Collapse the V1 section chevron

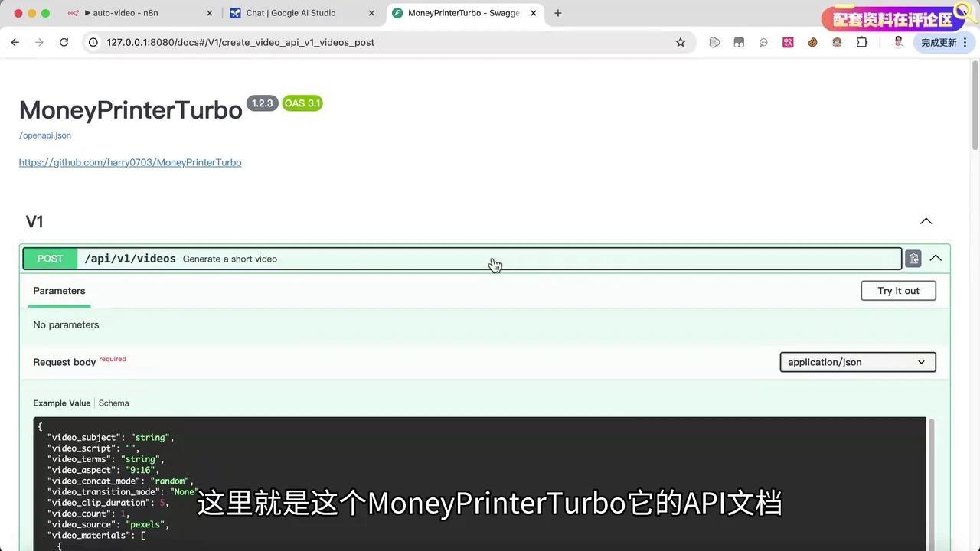click(926, 221)
